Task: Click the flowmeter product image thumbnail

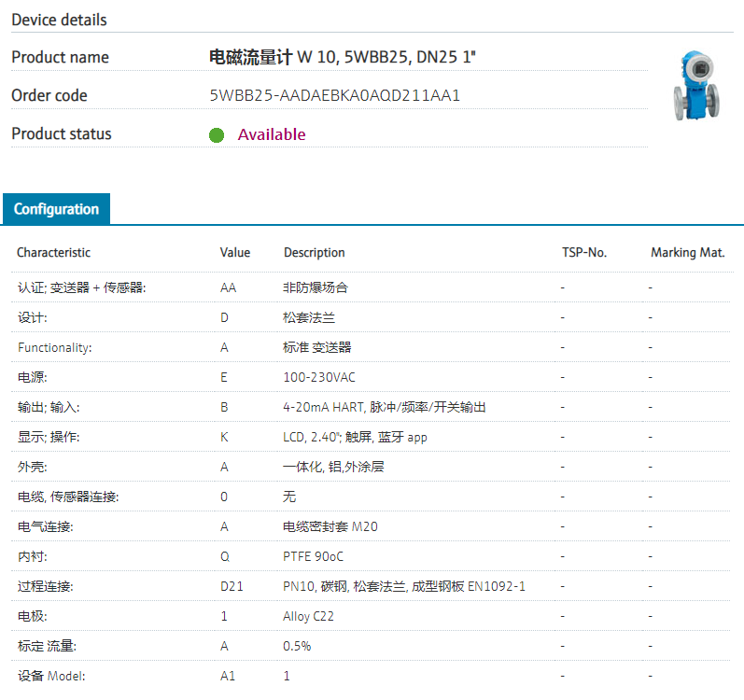Action: [695, 87]
